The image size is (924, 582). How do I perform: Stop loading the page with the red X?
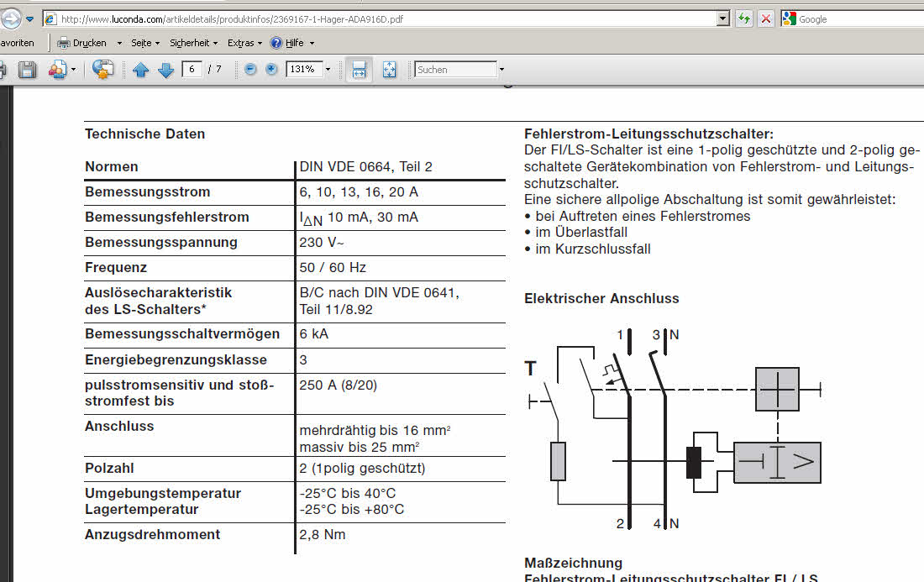coord(765,18)
